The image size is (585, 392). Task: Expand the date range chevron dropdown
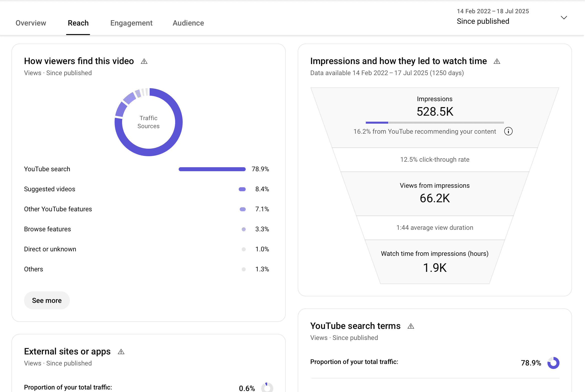point(564,18)
